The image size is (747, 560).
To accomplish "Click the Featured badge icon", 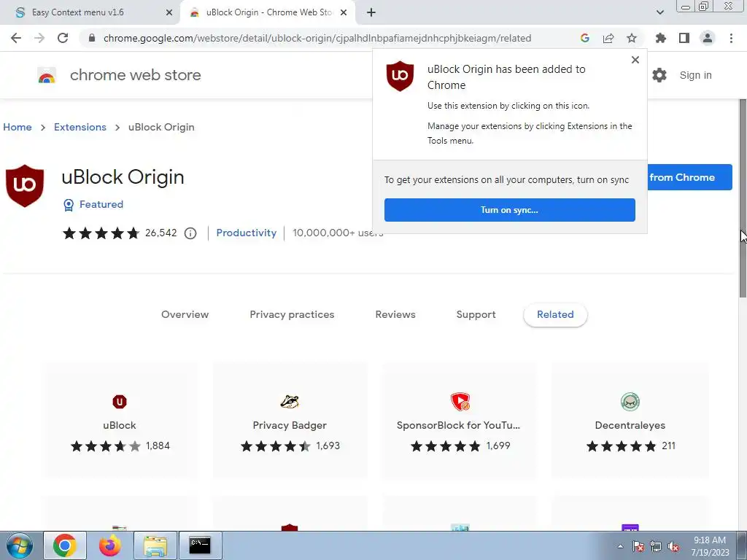I will (x=69, y=205).
